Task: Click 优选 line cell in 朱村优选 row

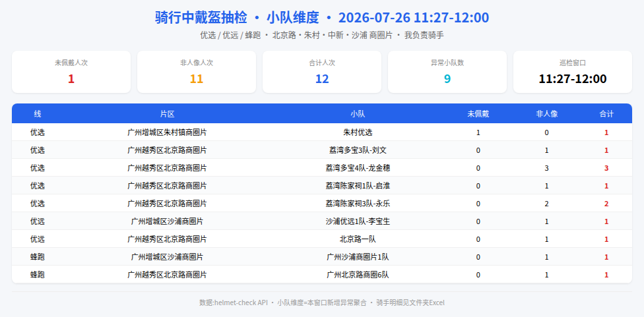Action: 38,132
